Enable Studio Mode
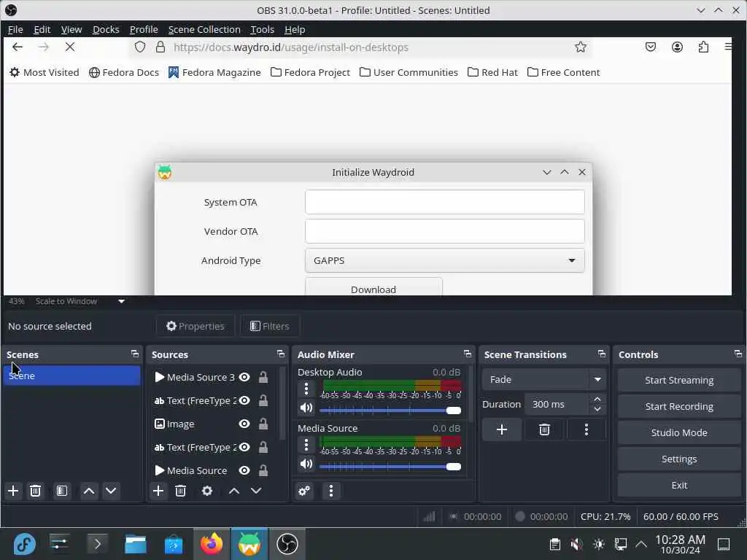This screenshot has height=560, width=747. tap(679, 432)
